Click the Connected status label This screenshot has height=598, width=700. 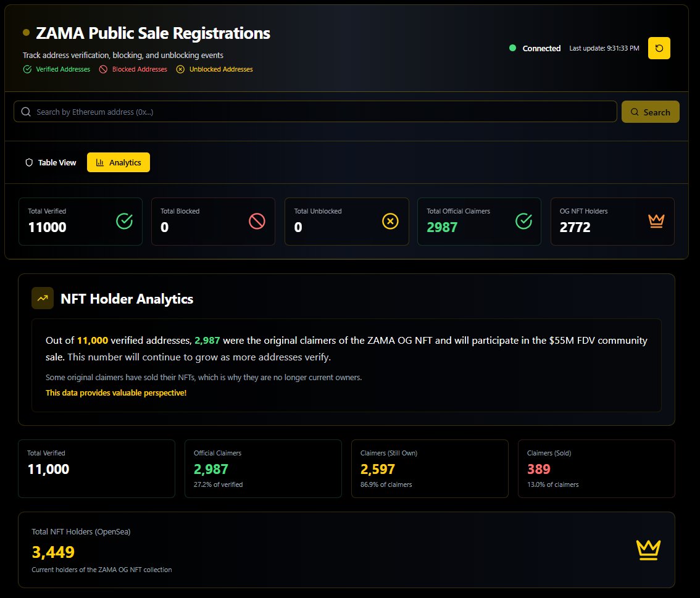pos(541,48)
